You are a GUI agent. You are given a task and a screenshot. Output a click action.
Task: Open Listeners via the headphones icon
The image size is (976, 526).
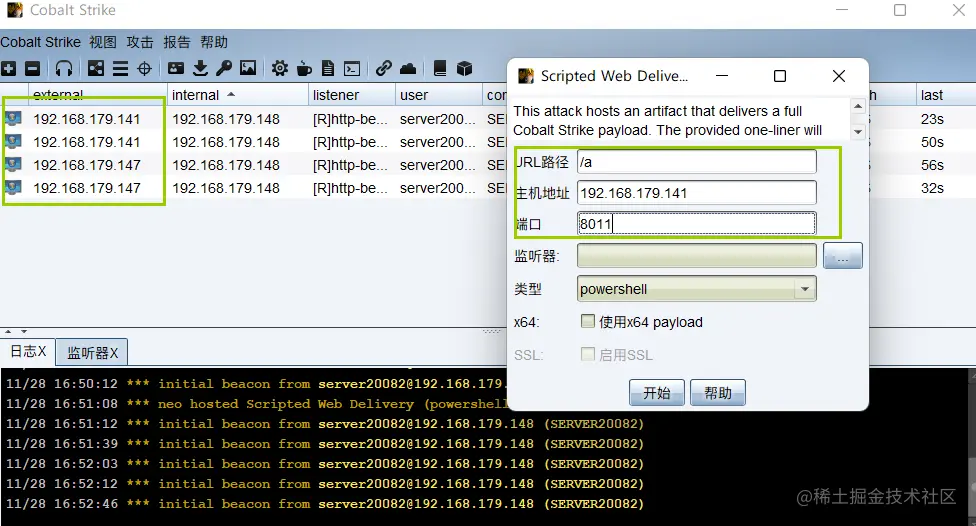tap(63, 68)
